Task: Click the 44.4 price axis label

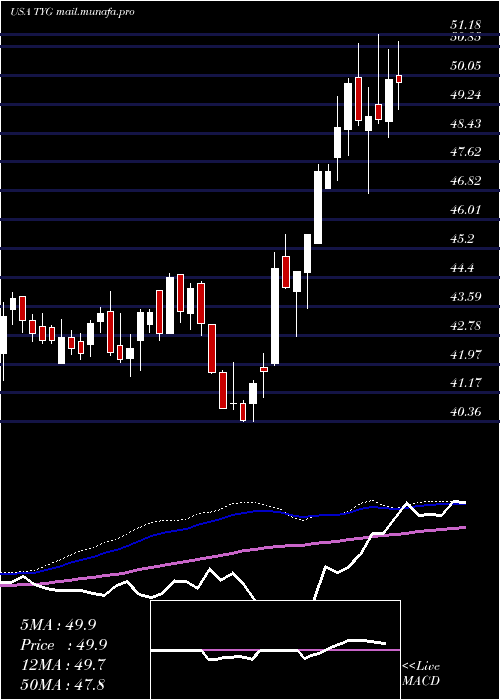Action: (x=462, y=268)
